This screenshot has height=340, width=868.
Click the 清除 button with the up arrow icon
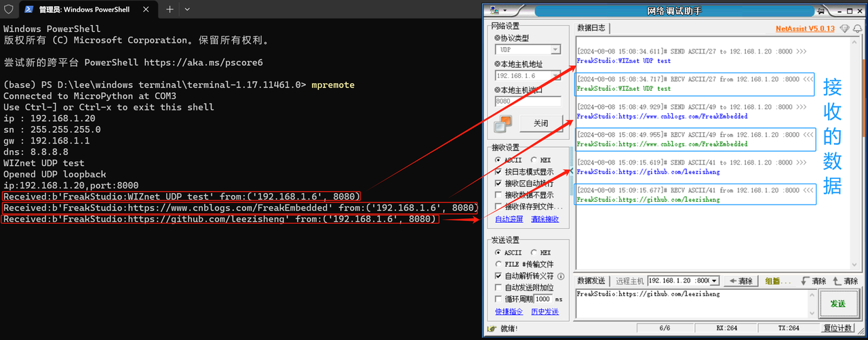coord(845,280)
